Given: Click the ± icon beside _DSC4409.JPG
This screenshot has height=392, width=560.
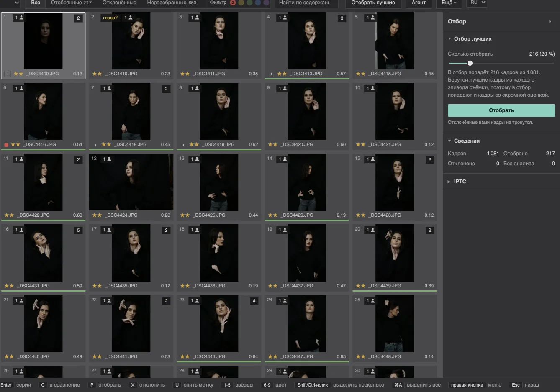Looking at the screenshot, I should (x=8, y=74).
